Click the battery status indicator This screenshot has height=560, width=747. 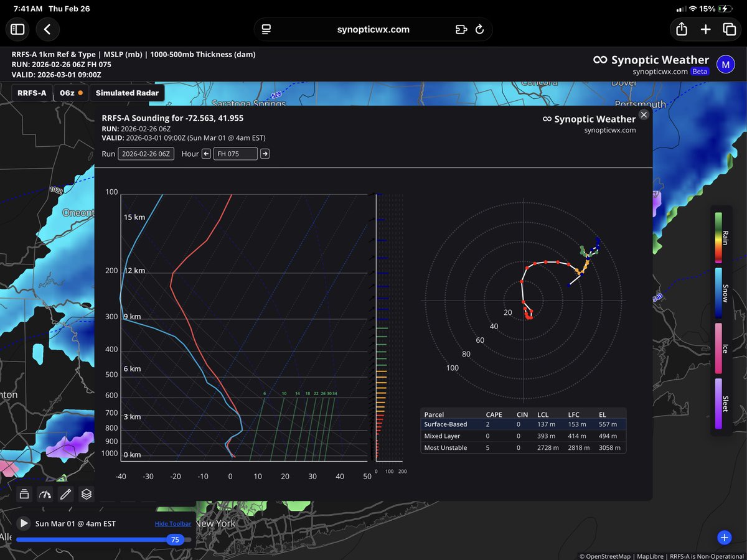(x=725, y=9)
